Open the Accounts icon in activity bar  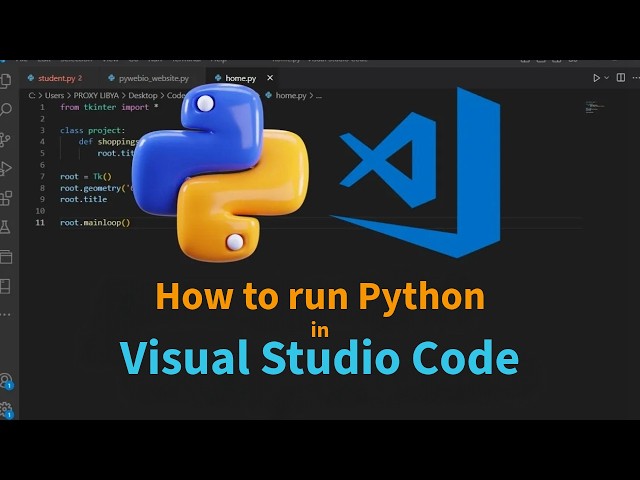[x=6, y=382]
